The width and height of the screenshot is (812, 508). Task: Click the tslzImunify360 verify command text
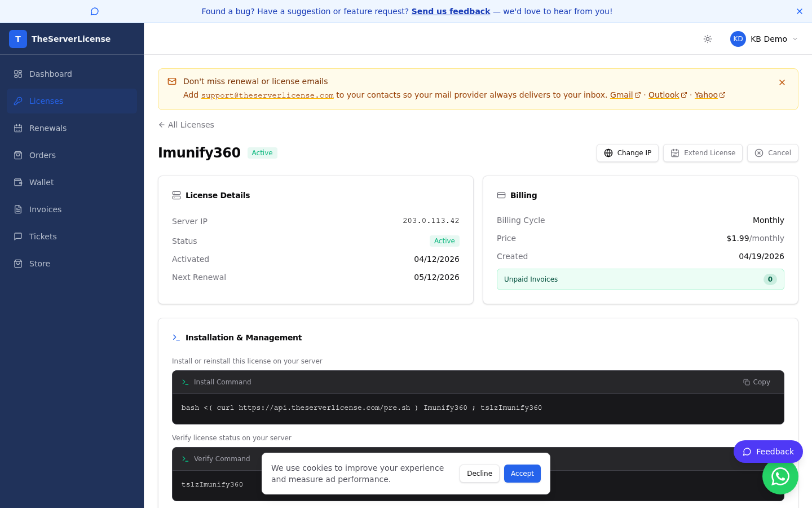point(212,484)
